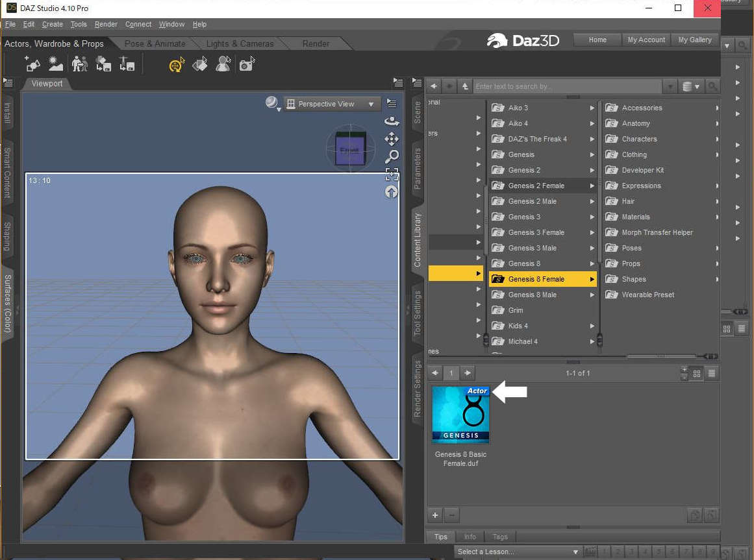Click the Home button
Screen dimensions: 754x560
pyautogui.click(x=597, y=40)
